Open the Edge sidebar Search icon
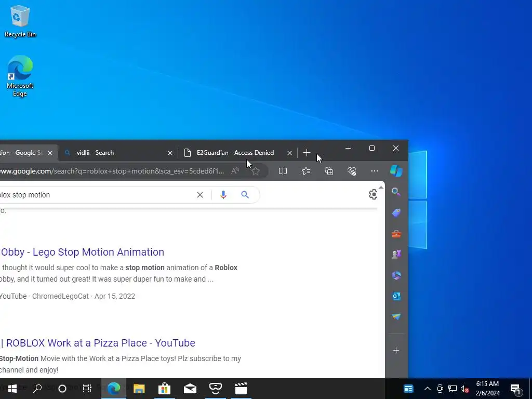This screenshot has width=532, height=399. 396,192
